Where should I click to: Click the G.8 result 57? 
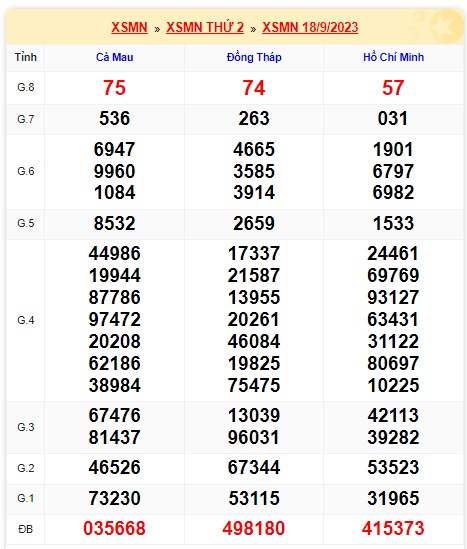[x=393, y=88]
